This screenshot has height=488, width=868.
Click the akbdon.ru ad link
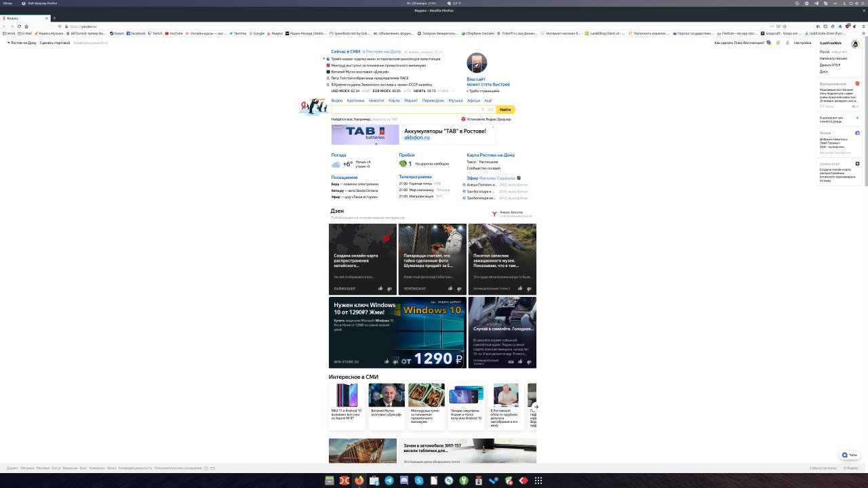(x=417, y=138)
